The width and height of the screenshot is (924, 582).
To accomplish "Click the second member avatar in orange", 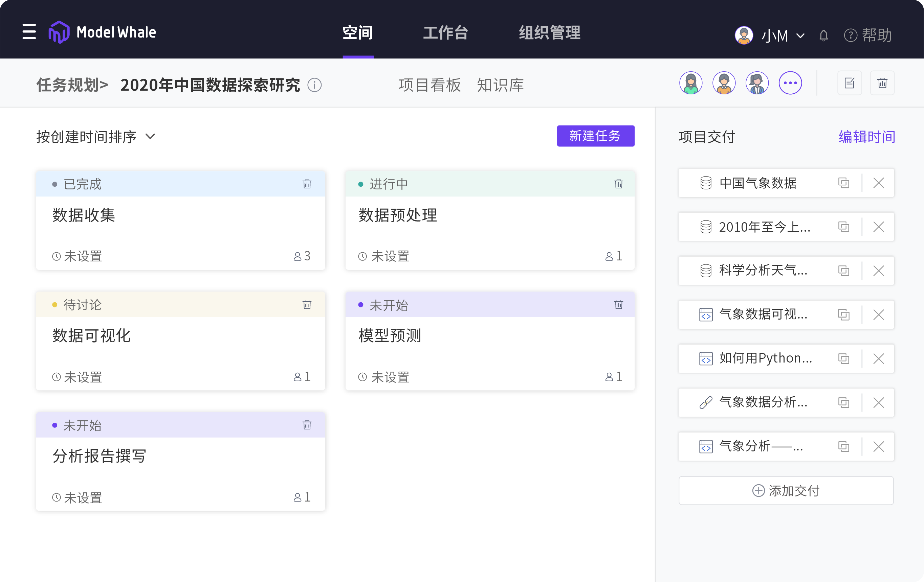I will point(724,83).
